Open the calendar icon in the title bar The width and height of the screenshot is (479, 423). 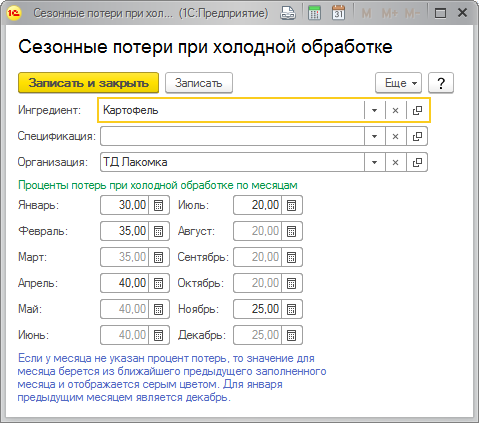pos(338,13)
